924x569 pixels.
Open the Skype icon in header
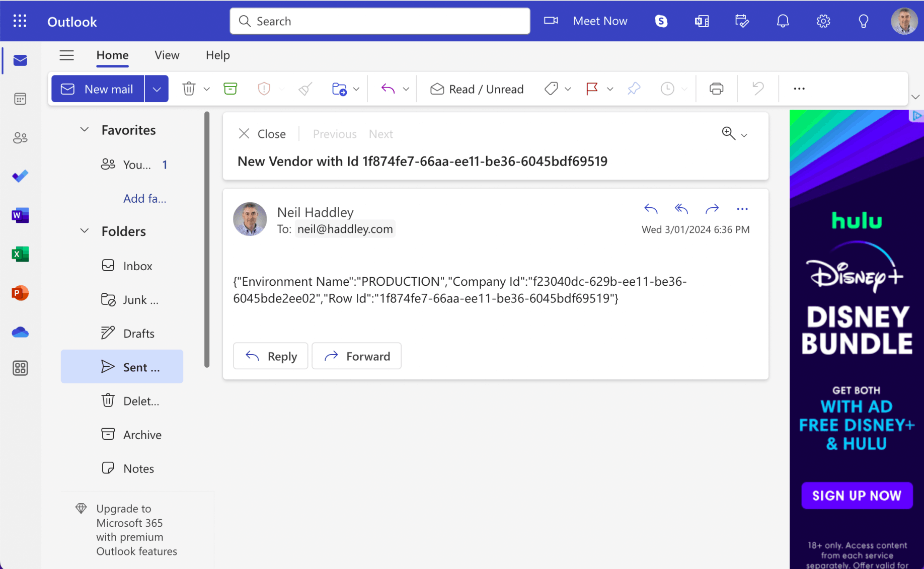pos(661,21)
